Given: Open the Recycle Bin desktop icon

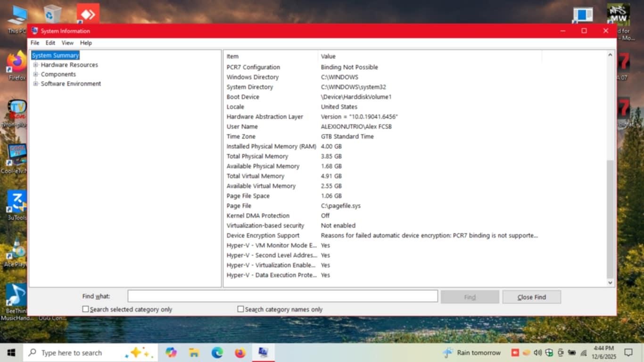Looking at the screenshot, I should [x=52, y=14].
